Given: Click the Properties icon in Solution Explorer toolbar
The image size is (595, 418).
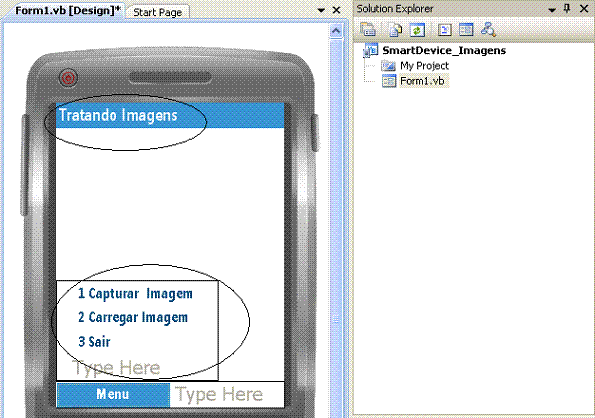Looking at the screenshot, I should 368,30.
